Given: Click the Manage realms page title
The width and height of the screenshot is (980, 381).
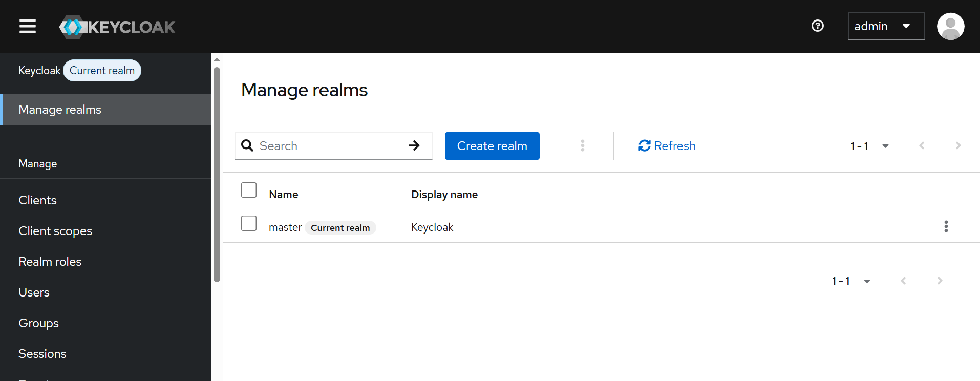Looking at the screenshot, I should [x=304, y=90].
